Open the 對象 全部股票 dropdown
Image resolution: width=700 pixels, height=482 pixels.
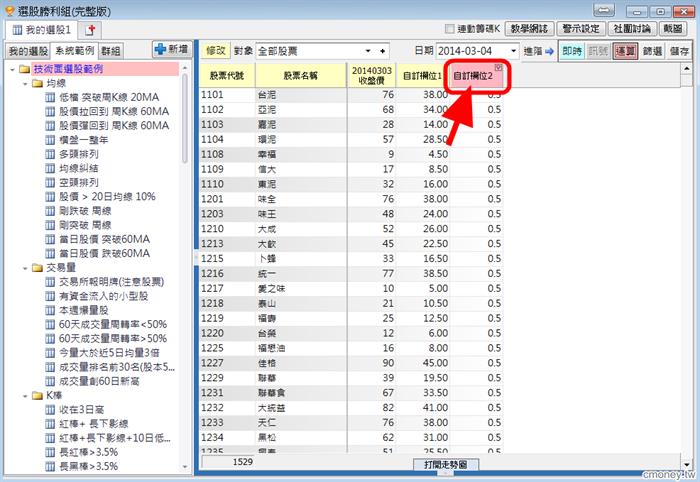[368, 51]
